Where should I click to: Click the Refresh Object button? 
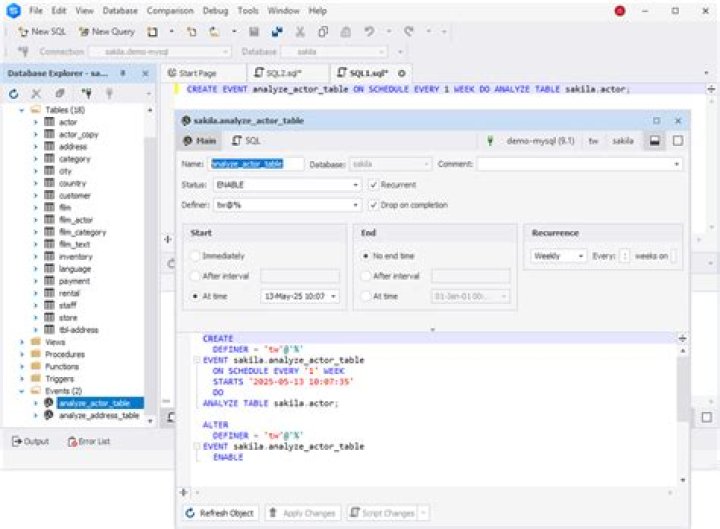coord(219,513)
